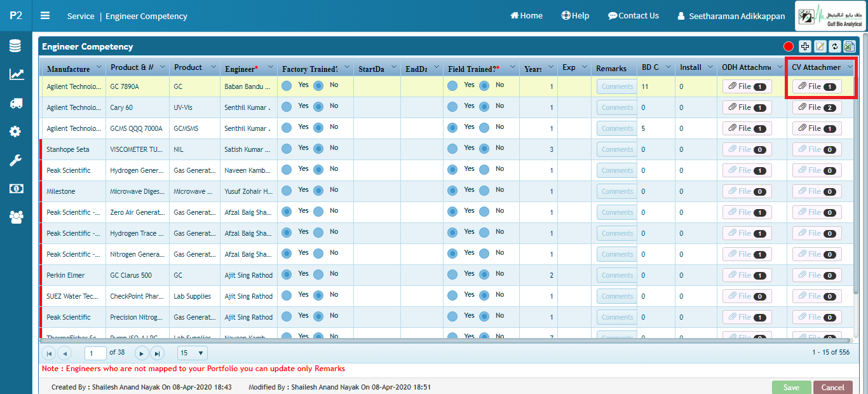Screen dimensions: 868x394
Task: Set Factory Trained No for Nitrogen Generator row
Action: [319, 254]
